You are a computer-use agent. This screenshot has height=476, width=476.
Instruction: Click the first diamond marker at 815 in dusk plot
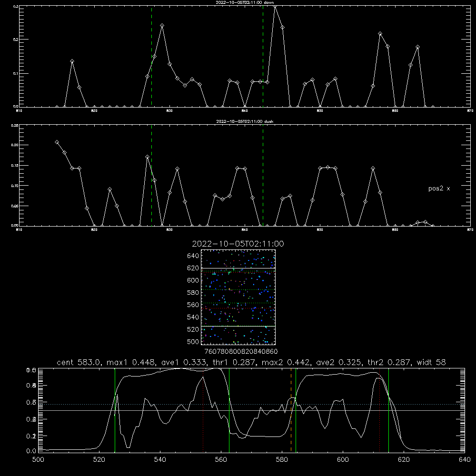(57, 142)
